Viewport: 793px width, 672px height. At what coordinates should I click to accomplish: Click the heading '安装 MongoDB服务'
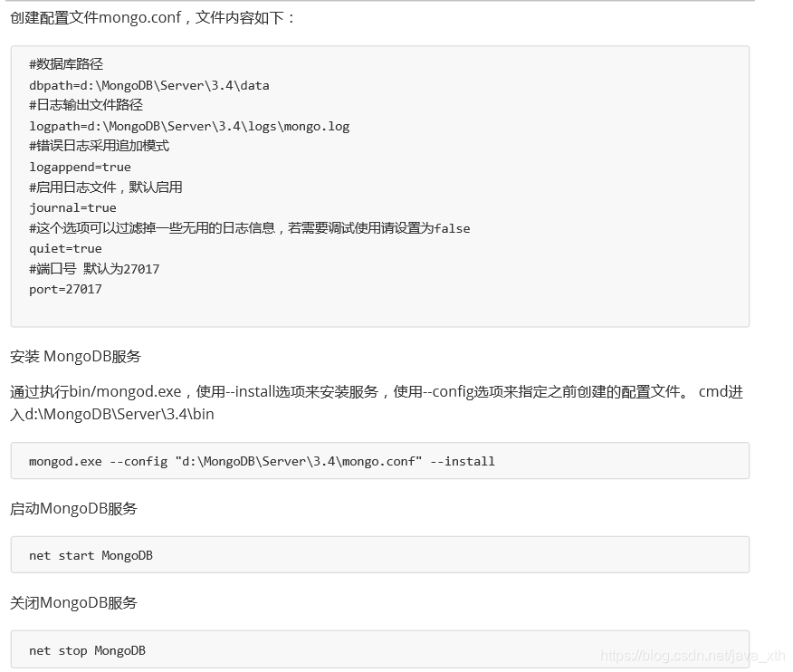pyautogui.click(x=75, y=357)
